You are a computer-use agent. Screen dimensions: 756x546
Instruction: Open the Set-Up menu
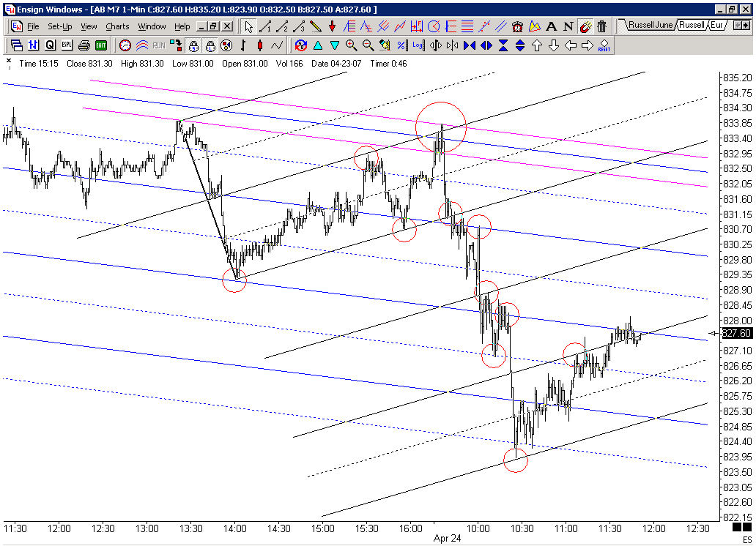point(59,26)
